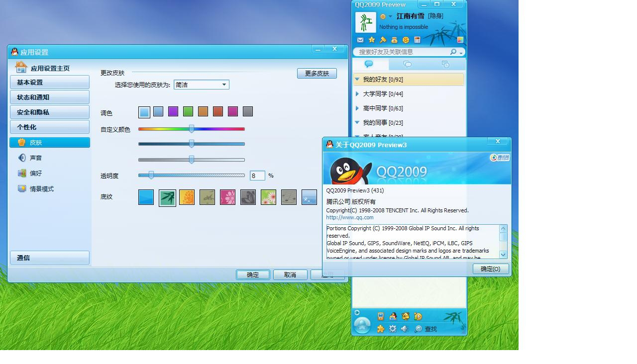Click the orange S coin icon

[x=406, y=40]
